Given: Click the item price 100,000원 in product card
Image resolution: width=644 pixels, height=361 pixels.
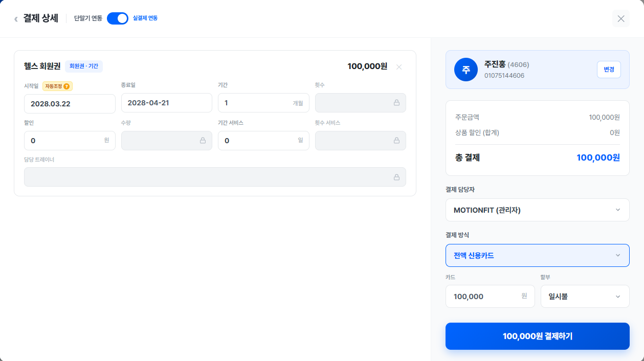Looking at the screenshot, I should point(367,66).
